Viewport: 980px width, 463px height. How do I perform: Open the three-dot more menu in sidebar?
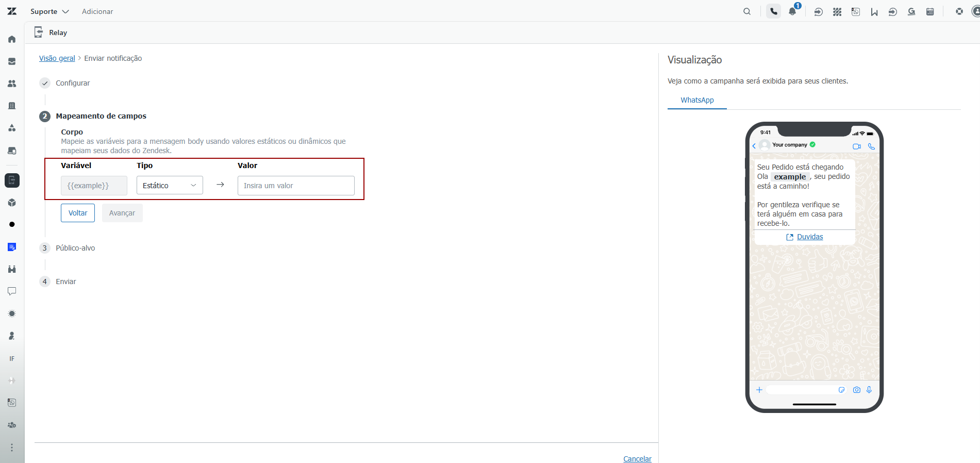(12, 448)
